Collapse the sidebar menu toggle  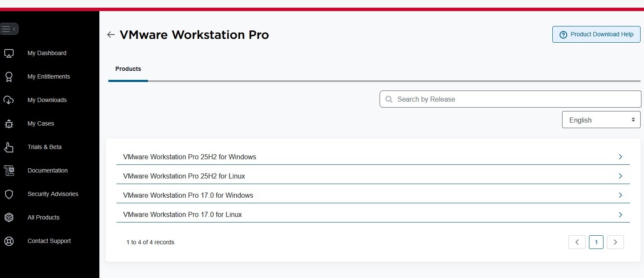pyautogui.click(x=9, y=29)
